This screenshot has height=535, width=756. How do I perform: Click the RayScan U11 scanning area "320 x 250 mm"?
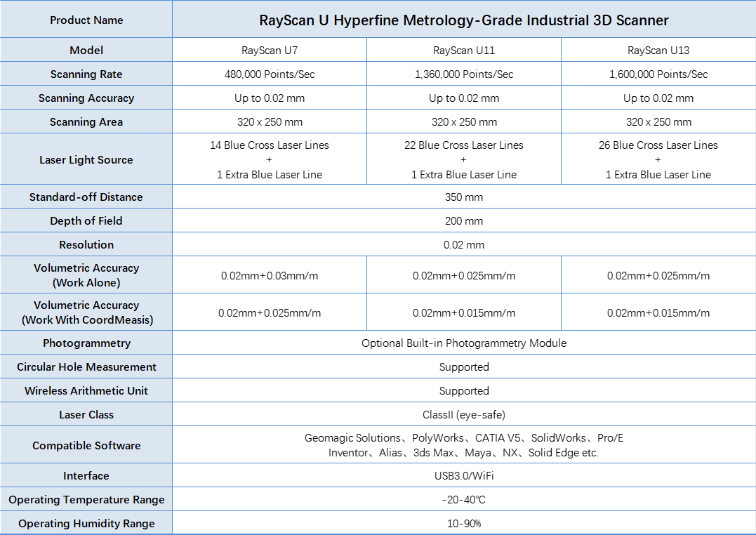coord(464,122)
